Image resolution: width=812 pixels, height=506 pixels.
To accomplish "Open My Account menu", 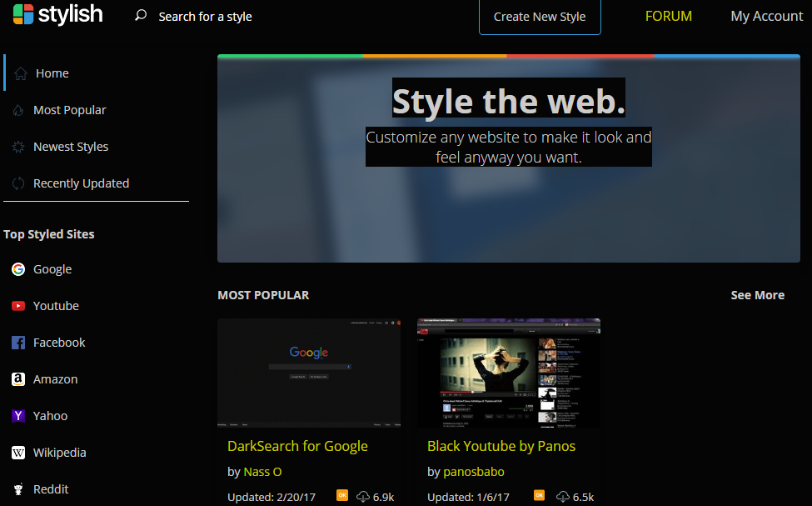I will tap(766, 16).
